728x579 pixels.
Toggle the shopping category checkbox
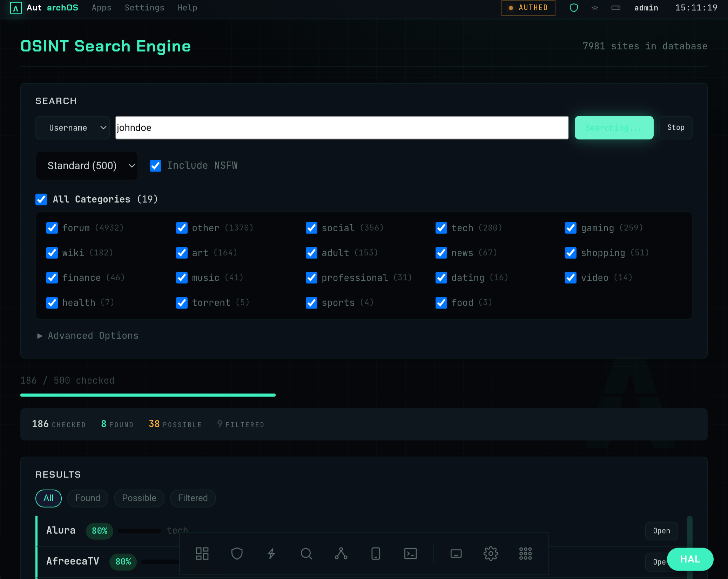[x=571, y=253]
